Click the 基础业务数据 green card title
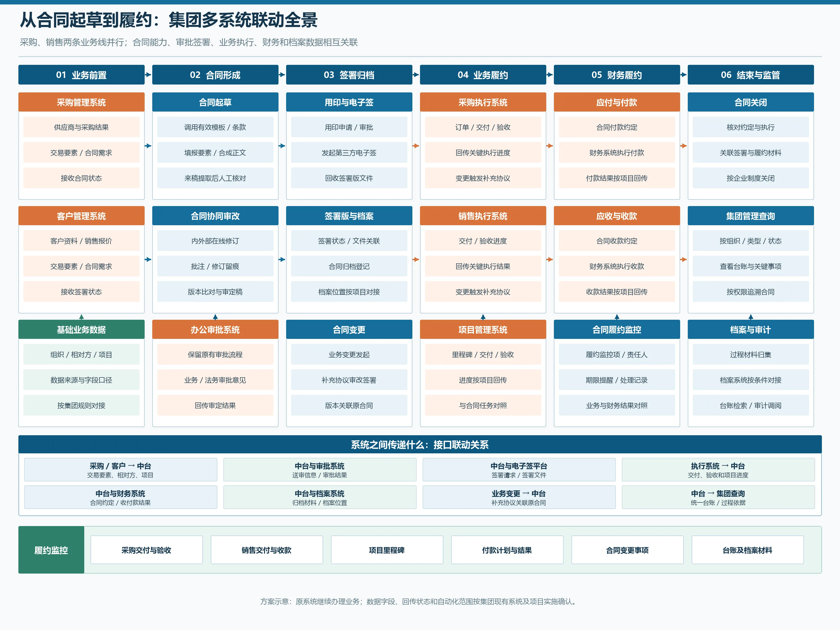The image size is (840, 630). [x=81, y=330]
